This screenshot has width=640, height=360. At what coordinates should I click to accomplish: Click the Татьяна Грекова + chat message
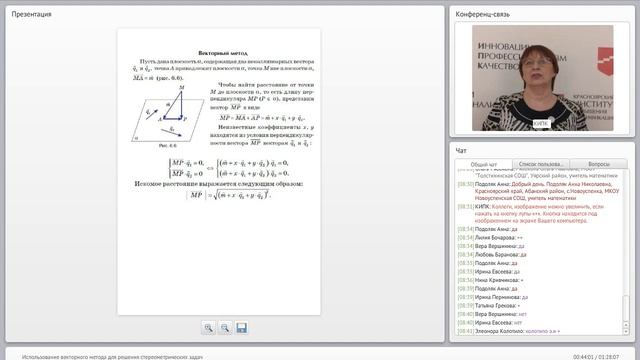tap(489, 305)
